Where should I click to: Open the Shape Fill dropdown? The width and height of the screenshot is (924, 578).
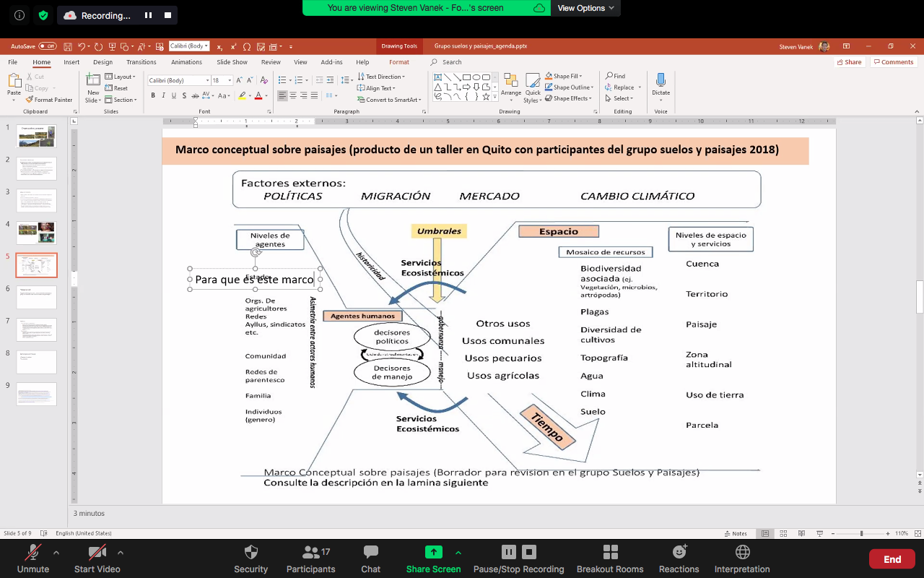[x=567, y=76]
